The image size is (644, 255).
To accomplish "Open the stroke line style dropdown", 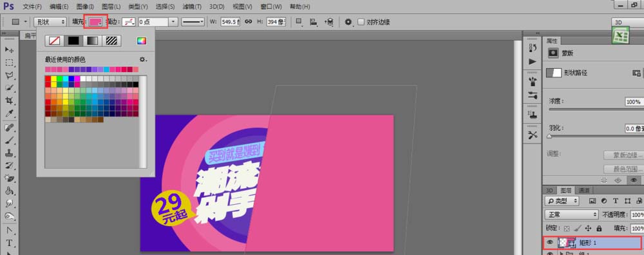I will pos(193,22).
